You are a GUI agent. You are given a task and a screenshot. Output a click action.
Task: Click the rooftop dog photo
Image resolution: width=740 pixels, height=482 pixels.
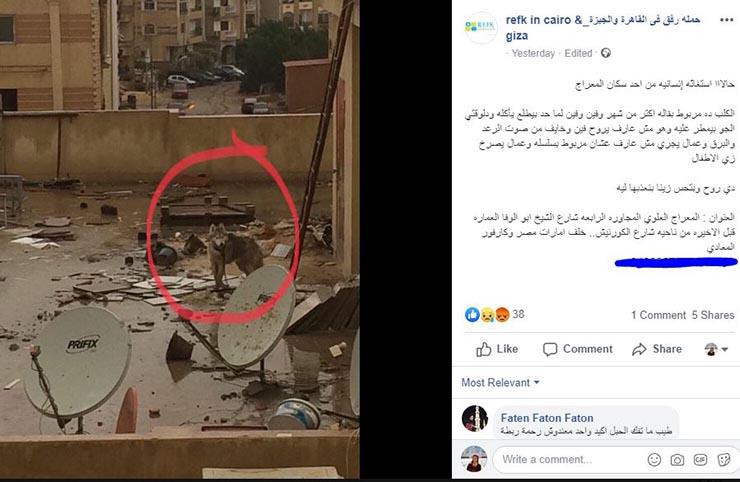[179, 239]
